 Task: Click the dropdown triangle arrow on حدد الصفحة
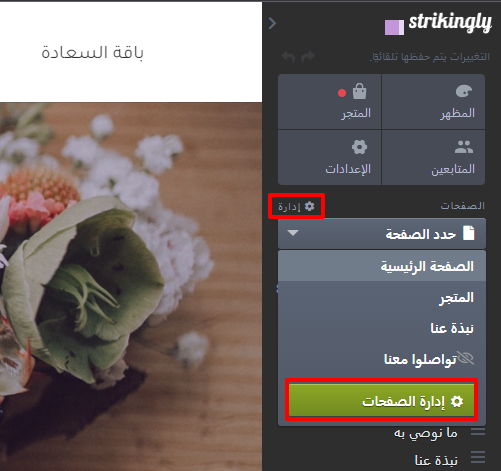(x=293, y=233)
